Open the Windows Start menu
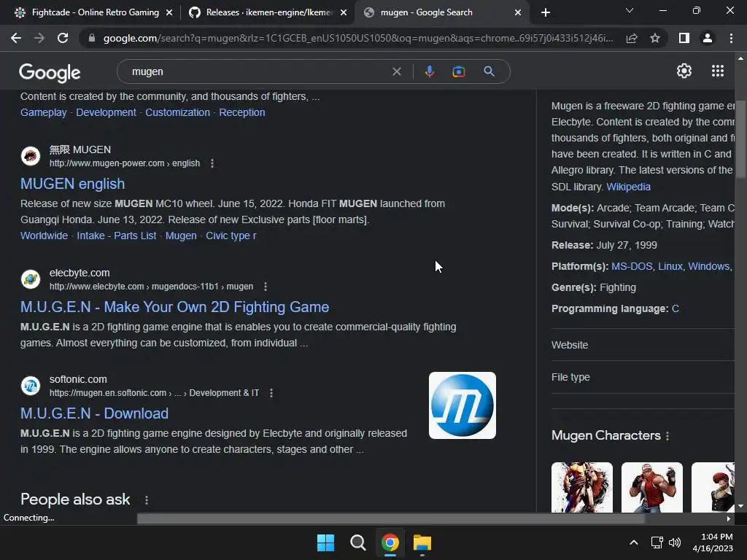This screenshot has width=747, height=560. click(x=326, y=542)
